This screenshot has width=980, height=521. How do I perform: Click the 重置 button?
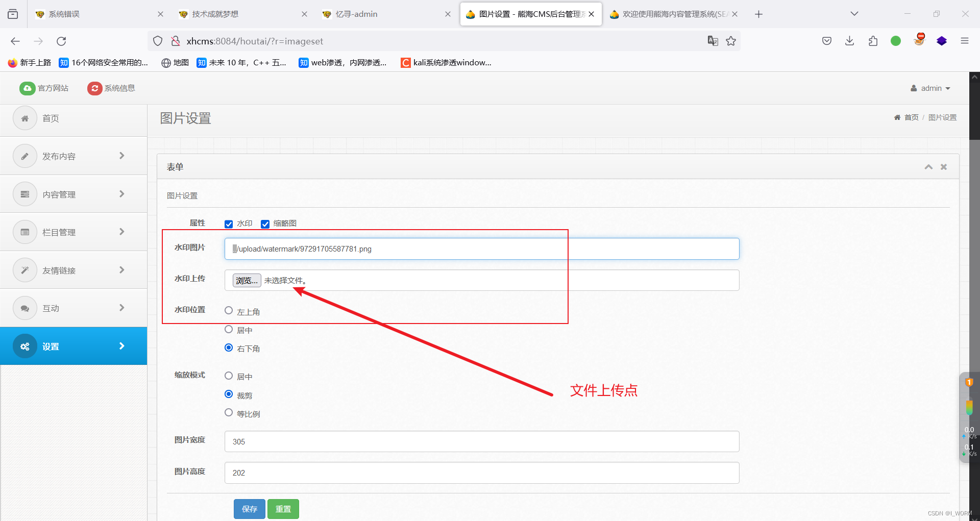(x=283, y=509)
